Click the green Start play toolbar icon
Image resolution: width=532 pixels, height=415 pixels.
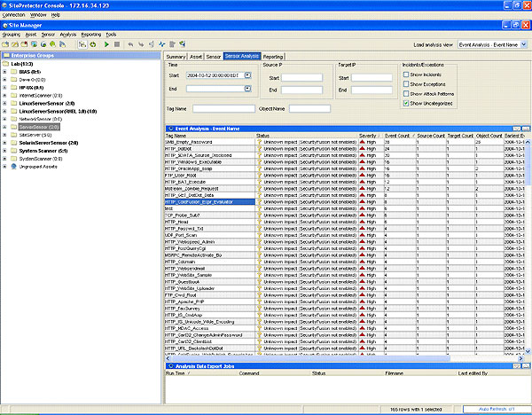click(106, 43)
